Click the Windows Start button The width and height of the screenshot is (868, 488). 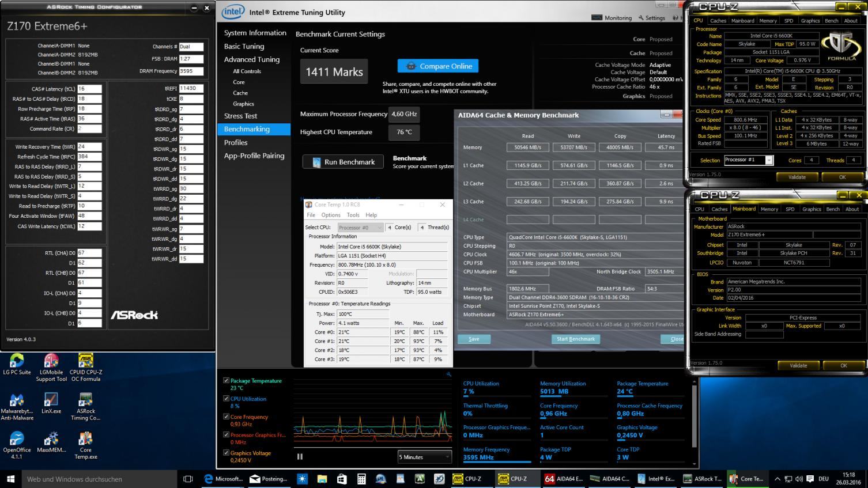(10, 479)
